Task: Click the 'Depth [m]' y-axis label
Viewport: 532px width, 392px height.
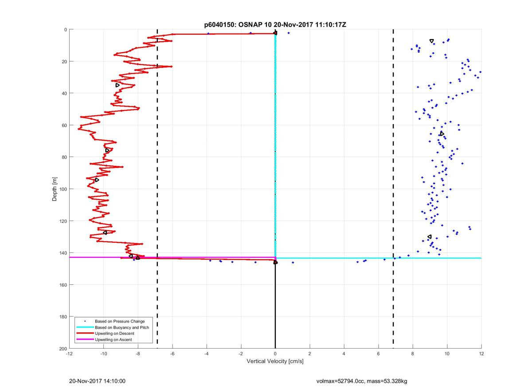Action: coord(55,189)
